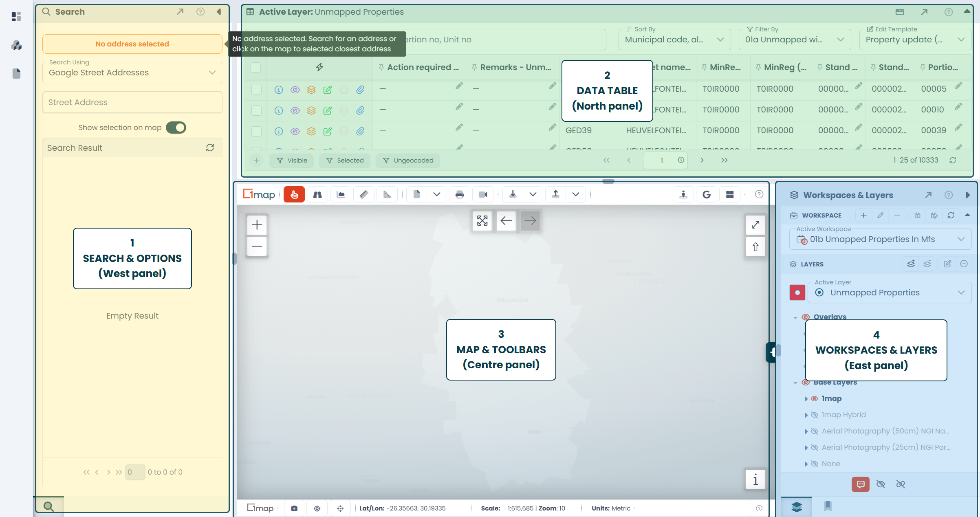This screenshot has height=517, width=980.
Task: Click the grid layout icon in map toolbar
Action: click(x=730, y=195)
